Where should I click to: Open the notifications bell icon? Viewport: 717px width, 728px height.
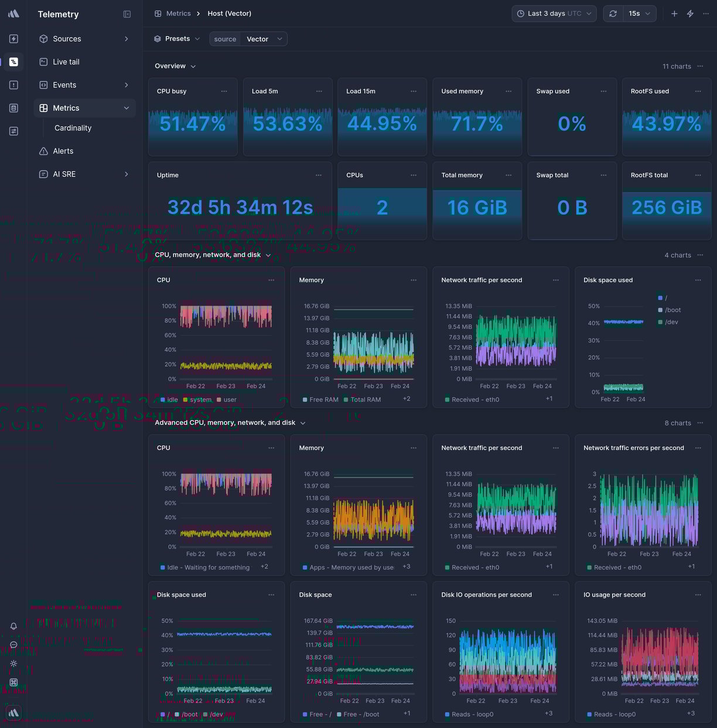pos(13,626)
